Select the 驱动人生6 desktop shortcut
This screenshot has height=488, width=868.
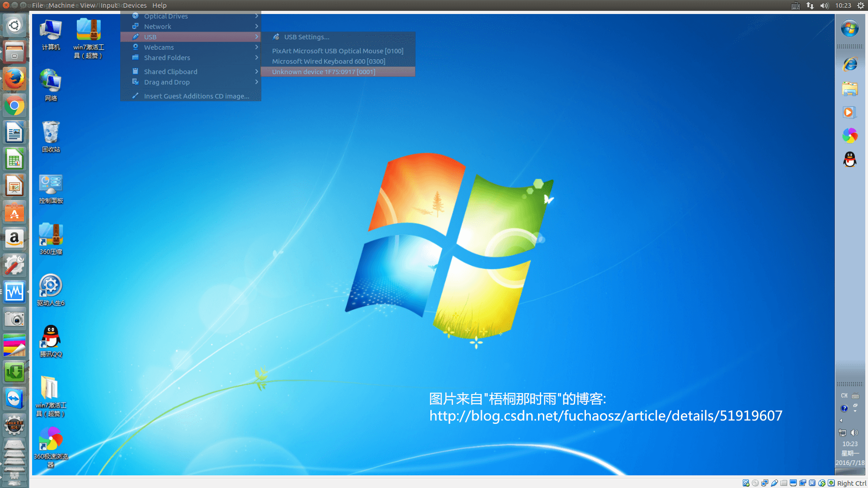click(51, 290)
